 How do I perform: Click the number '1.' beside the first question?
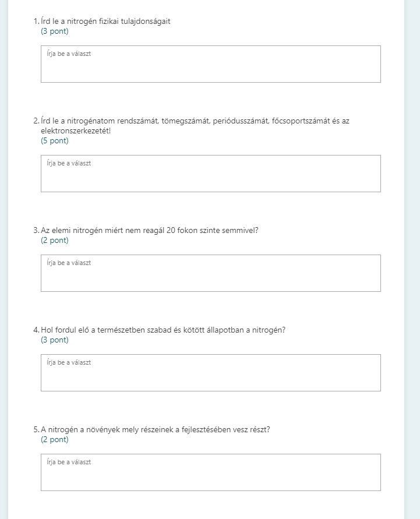click(36, 22)
